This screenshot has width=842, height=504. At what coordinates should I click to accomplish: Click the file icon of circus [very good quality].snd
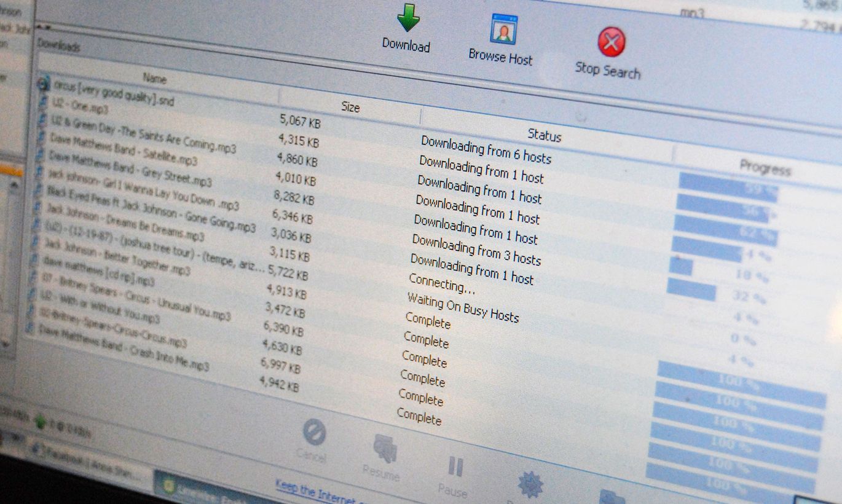point(44,83)
